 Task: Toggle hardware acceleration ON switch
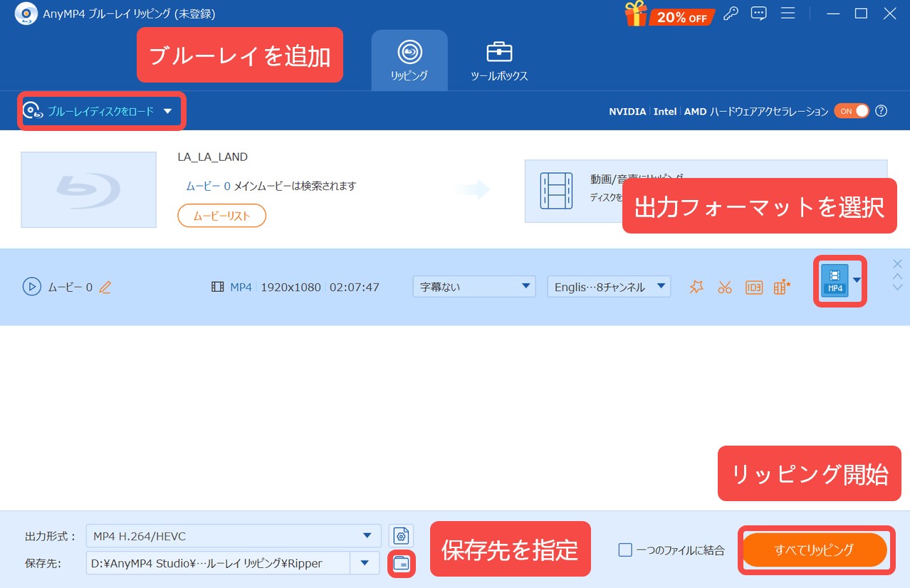pos(852,111)
